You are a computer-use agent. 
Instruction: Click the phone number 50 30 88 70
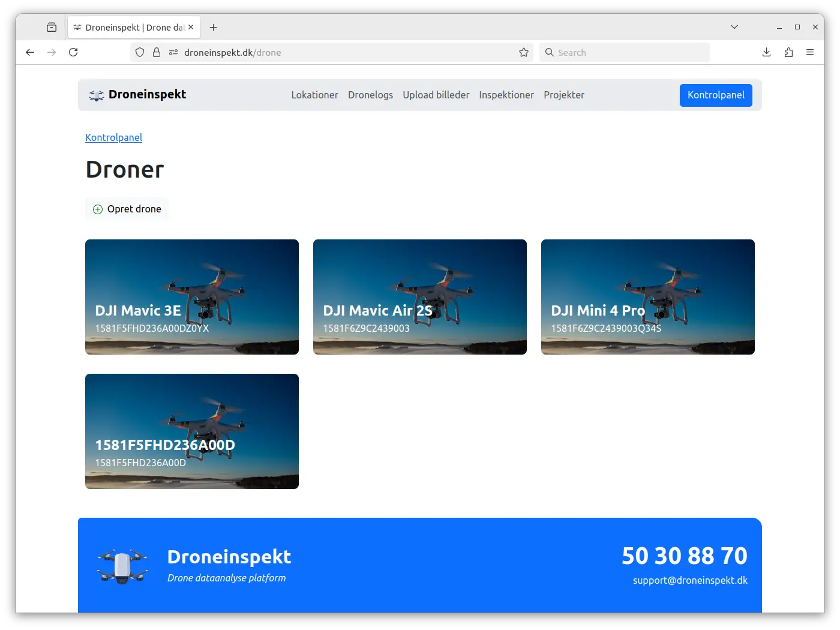pyautogui.click(x=685, y=556)
